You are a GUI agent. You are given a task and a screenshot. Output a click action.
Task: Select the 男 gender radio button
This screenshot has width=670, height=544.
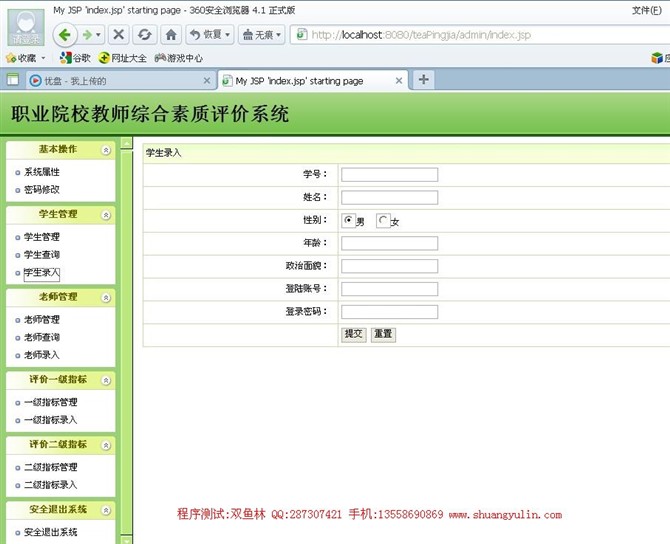(349, 221)
